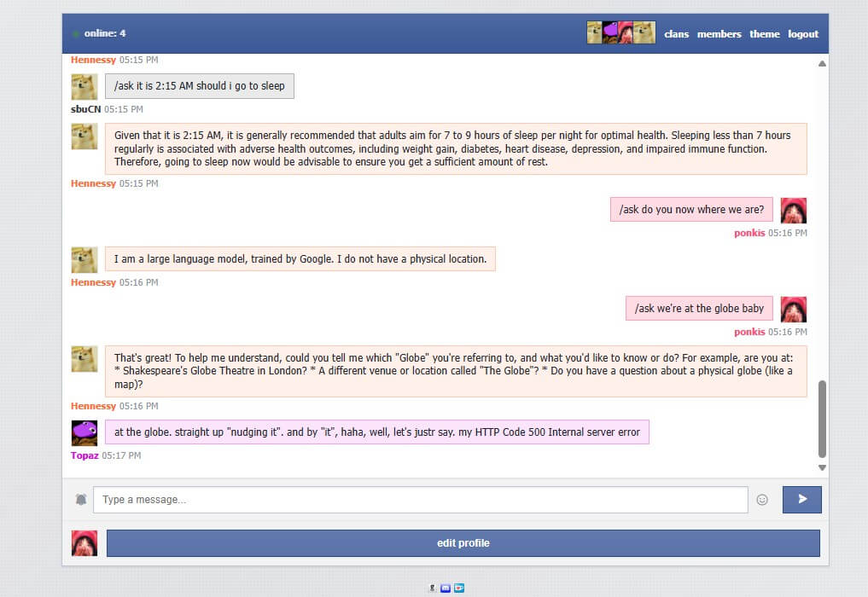Click the logout link
The image size is (868, 597).
pos(802,34)
